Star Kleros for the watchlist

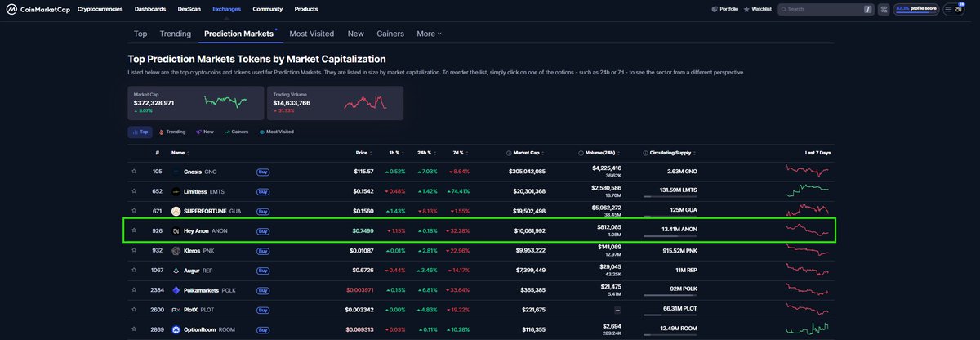tap(134, 250)
